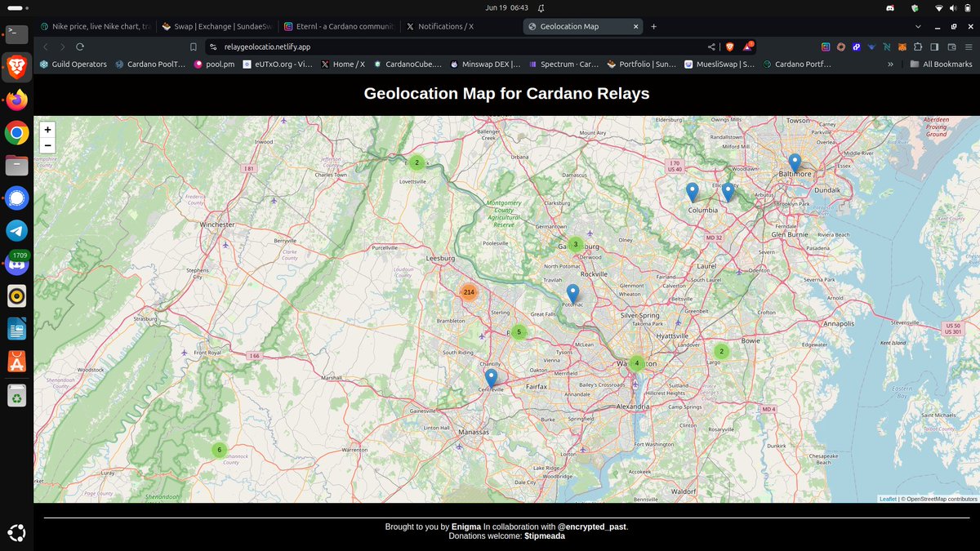Select the blue marker at Potomac
Viewport: 980px width, 551px height.
572,294
